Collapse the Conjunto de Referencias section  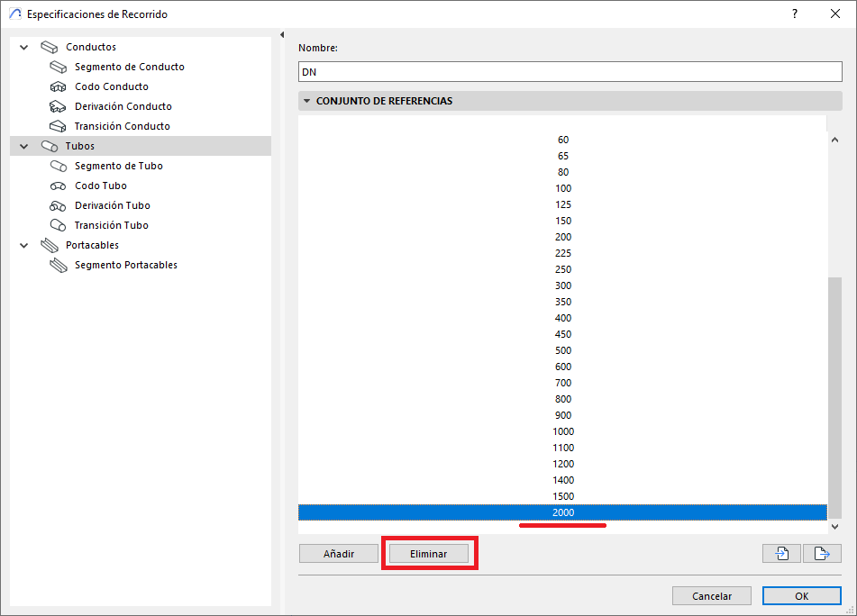tap(307, 102)
